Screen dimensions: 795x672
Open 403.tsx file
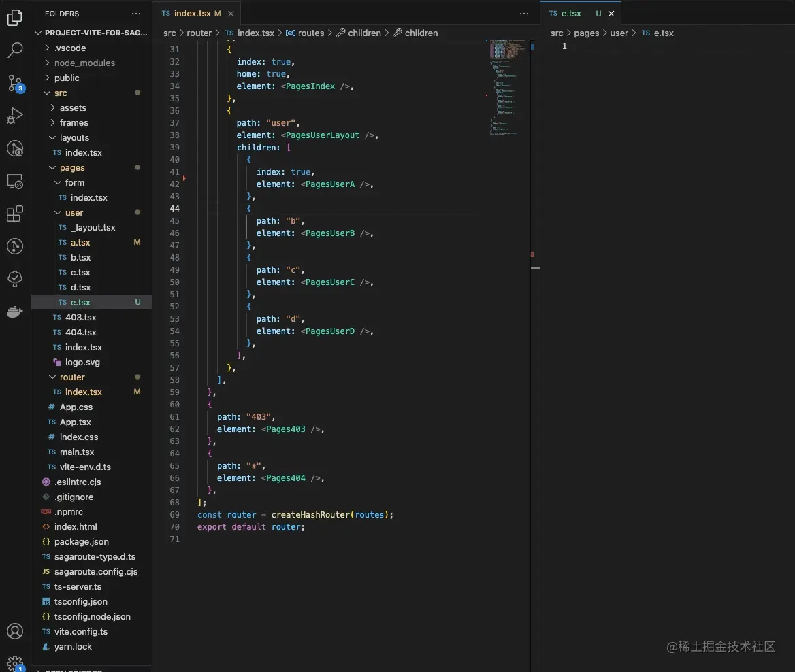coord(93,317)
